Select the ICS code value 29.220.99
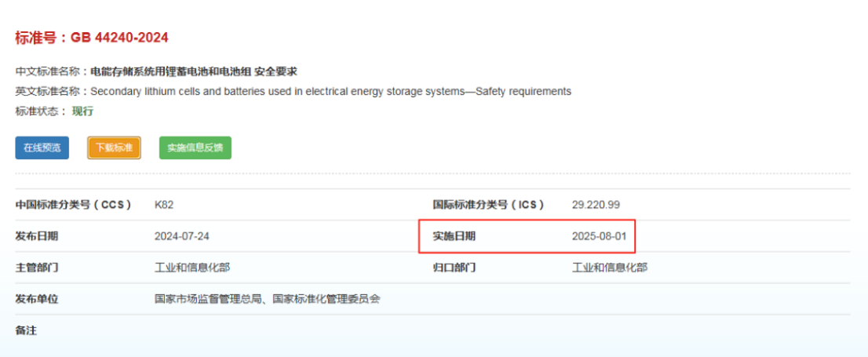The height and width of the screenshot is (357, 868). coord(596,205)
